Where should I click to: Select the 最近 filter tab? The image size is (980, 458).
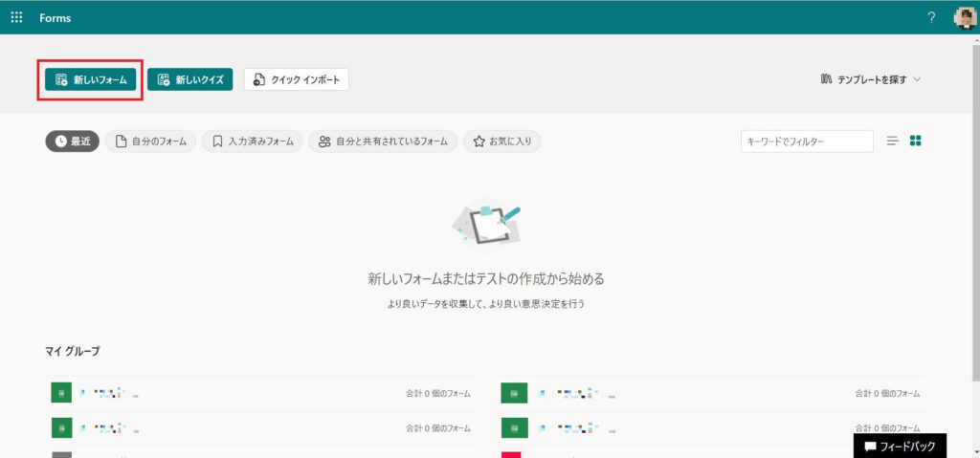tap(73, 142)
